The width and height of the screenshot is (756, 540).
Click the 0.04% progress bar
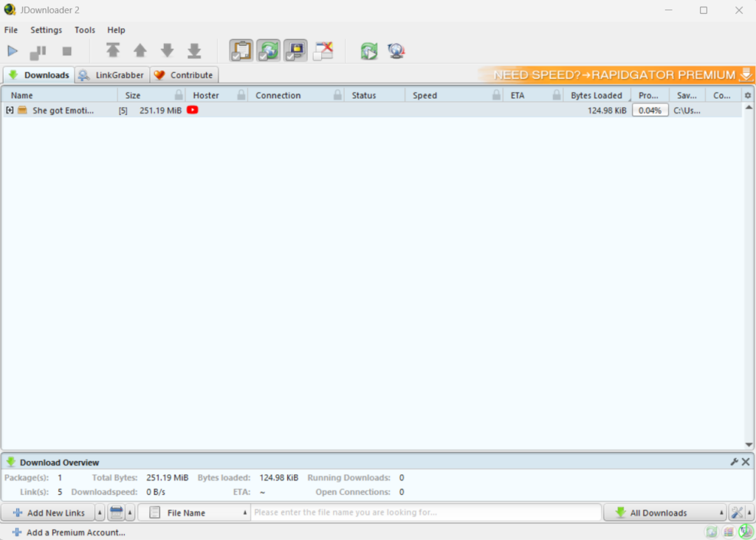click(650, 110)
